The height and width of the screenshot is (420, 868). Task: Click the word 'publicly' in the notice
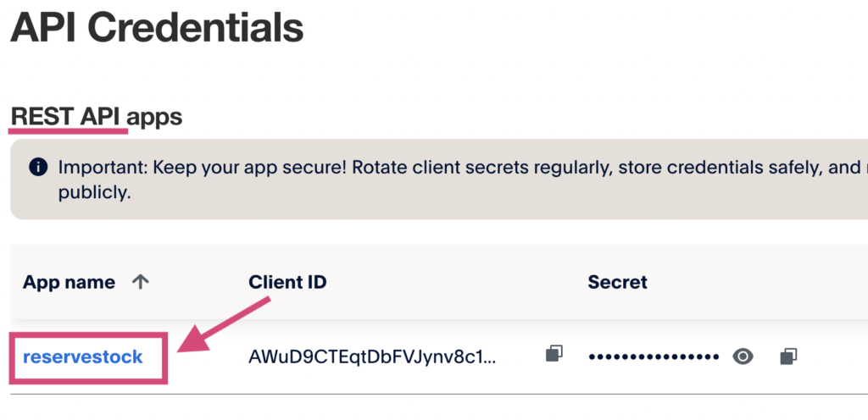pyautogui.click(x=93, y=192)
